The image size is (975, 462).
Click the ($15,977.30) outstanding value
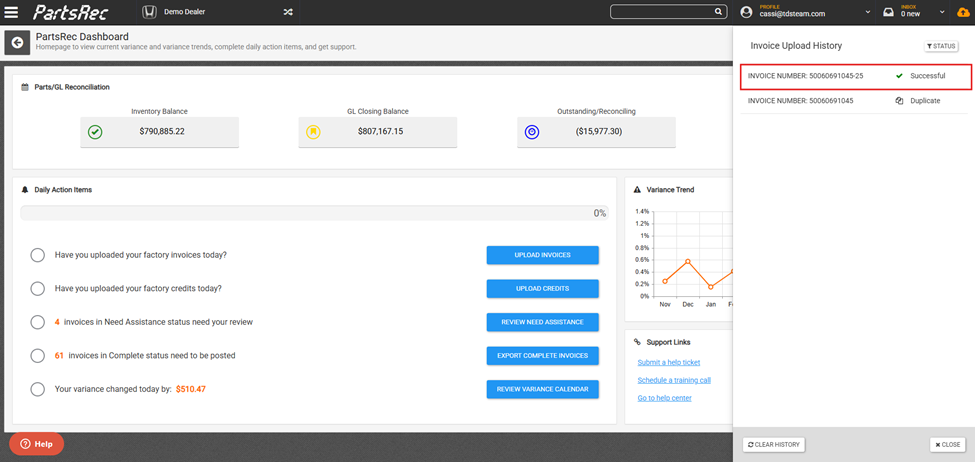tap(598, 132)
